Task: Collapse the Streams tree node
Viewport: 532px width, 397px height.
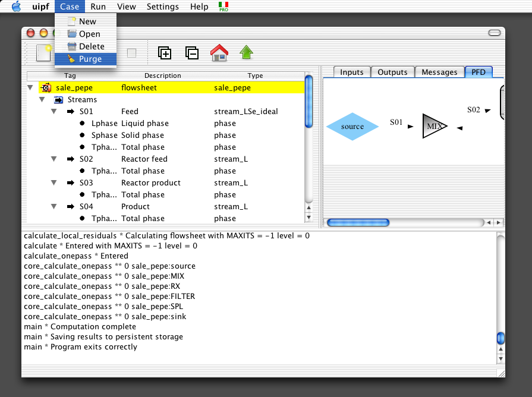Action: [x=42, y=100]
